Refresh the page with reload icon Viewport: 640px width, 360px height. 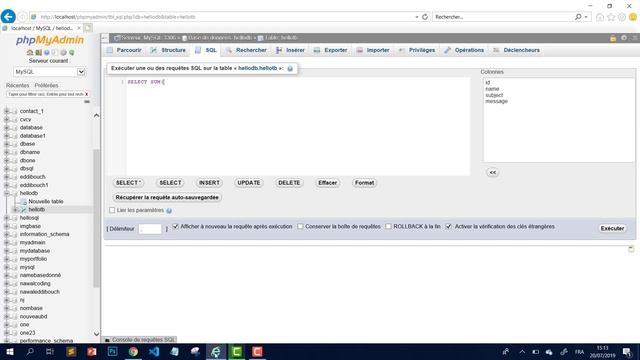point(425,17)
